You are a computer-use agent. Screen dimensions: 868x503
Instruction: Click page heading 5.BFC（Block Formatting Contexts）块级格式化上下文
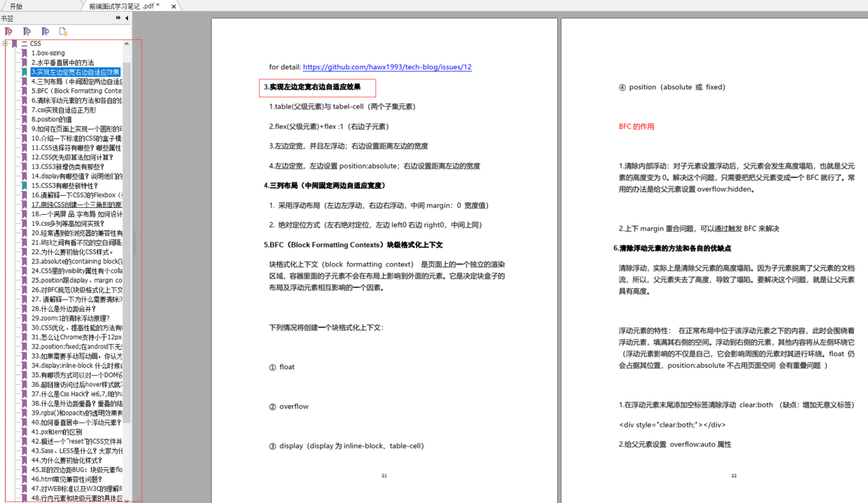click(x=353, y=245)
